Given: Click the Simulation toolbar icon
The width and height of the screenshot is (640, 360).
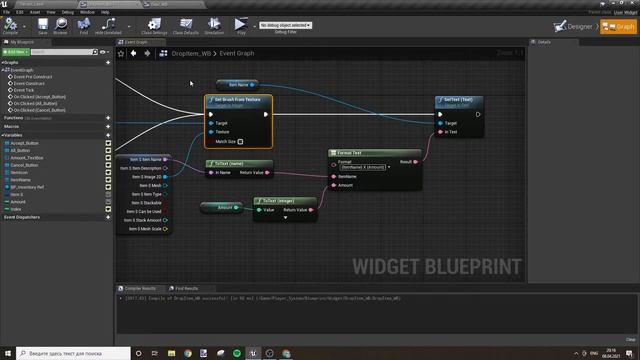Looking at the screenshot, I should coord(214,26).
